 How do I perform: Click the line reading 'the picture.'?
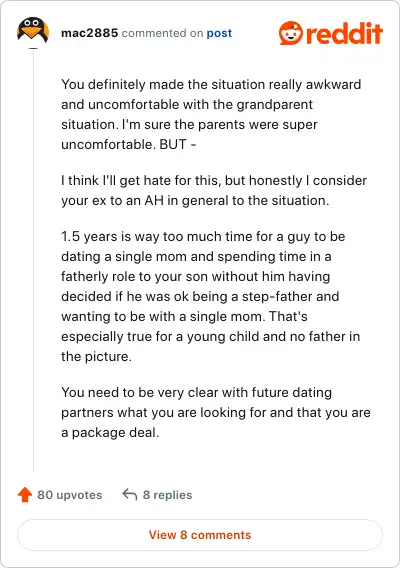pos(96,356)
